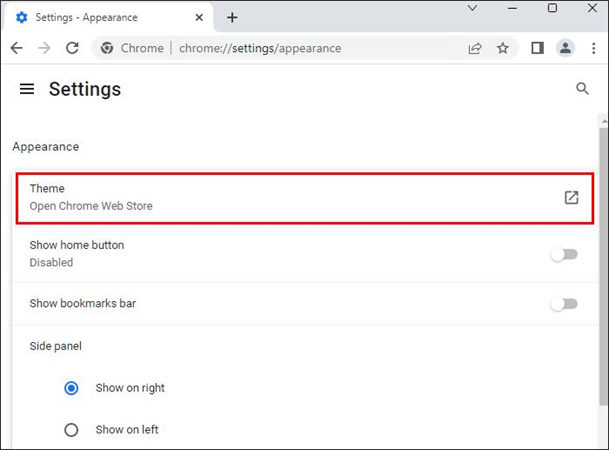Bookmark this page with star icon
This screenshot has height=450, width=609.
click(x=503, y=48)
